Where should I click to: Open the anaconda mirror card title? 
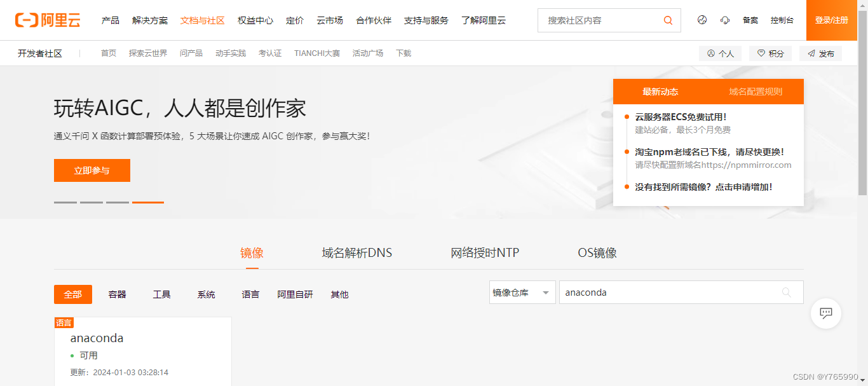pyautogui.click(x=97, y=338)
